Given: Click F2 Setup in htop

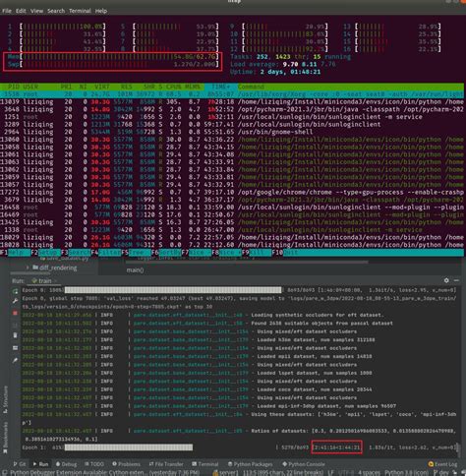Looking at the screenshot, I should 46,253.
